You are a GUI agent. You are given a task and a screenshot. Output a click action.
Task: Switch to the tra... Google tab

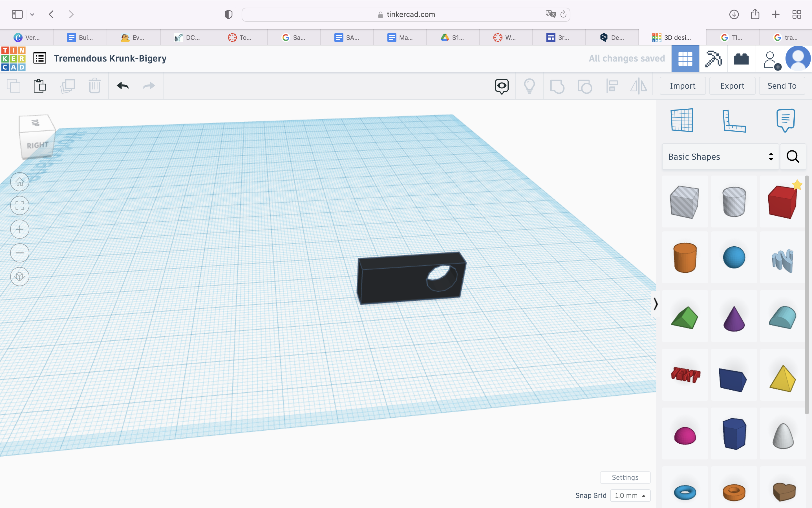coord(785,37)
